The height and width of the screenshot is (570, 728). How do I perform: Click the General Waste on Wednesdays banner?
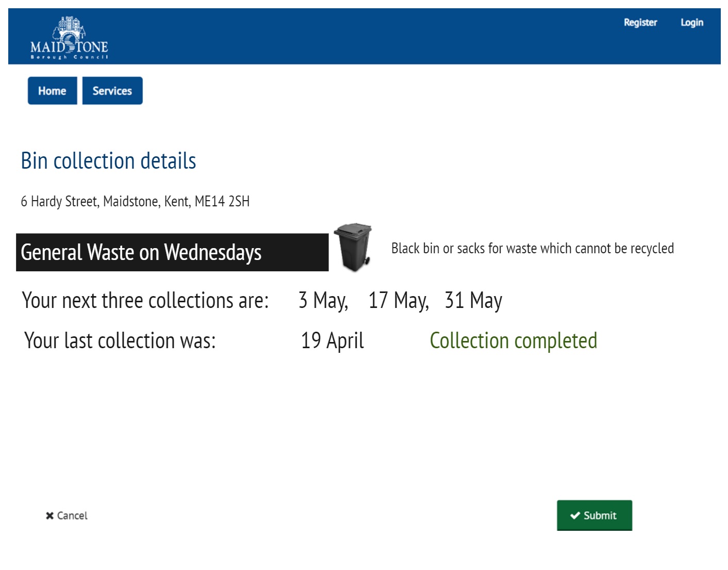(172, 252)
